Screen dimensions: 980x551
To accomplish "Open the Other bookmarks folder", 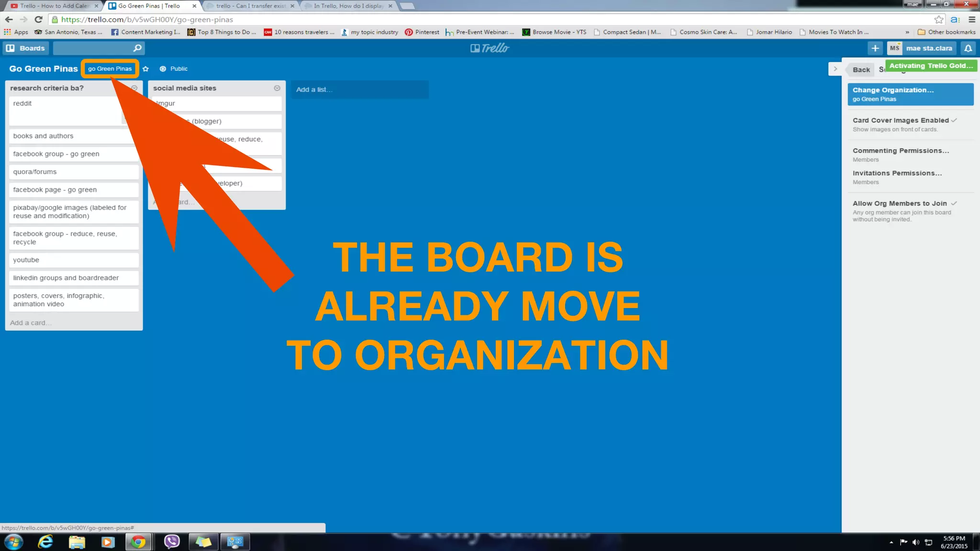I will [x=947, y=32].
